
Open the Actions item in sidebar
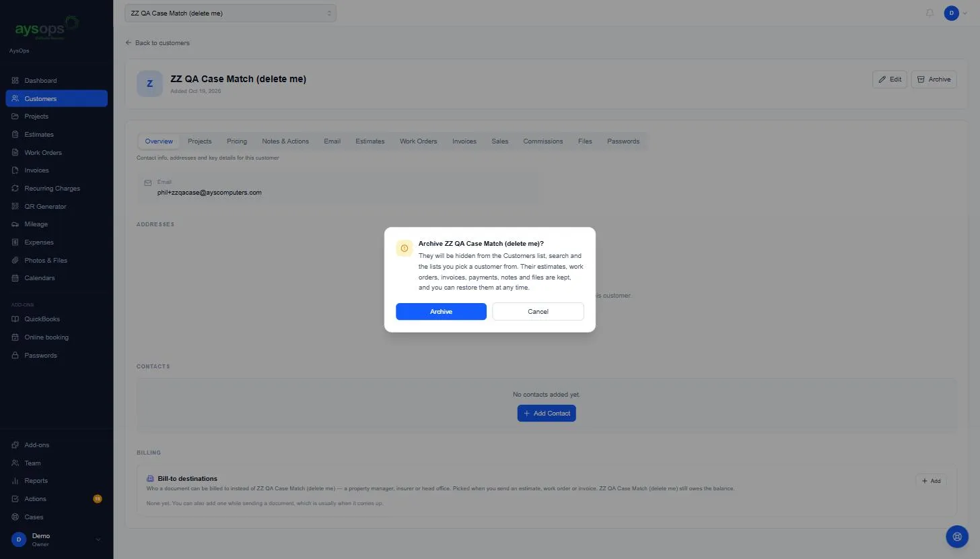coord(57,499)
